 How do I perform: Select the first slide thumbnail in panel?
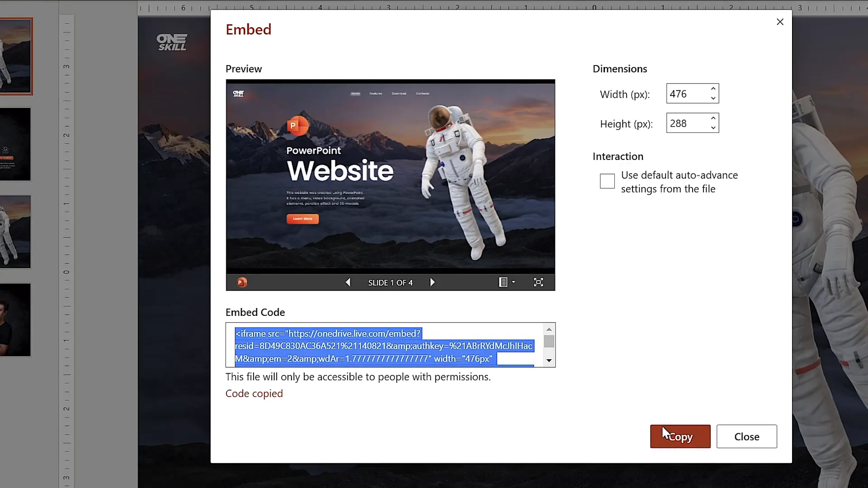pyautogui.click(x=16, y=56)
